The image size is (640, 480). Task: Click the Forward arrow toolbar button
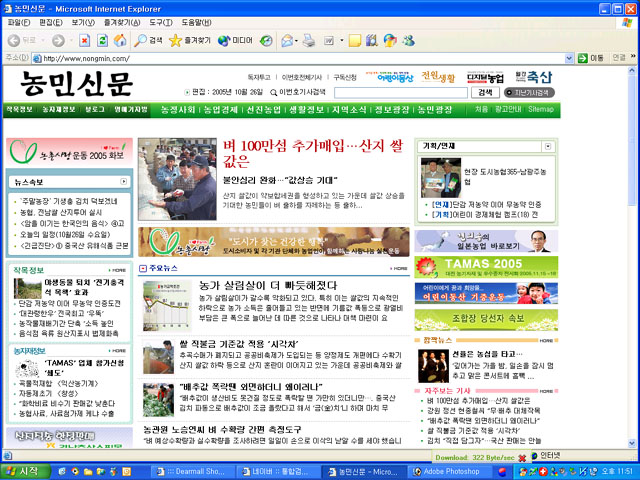[x=58, y=40]
